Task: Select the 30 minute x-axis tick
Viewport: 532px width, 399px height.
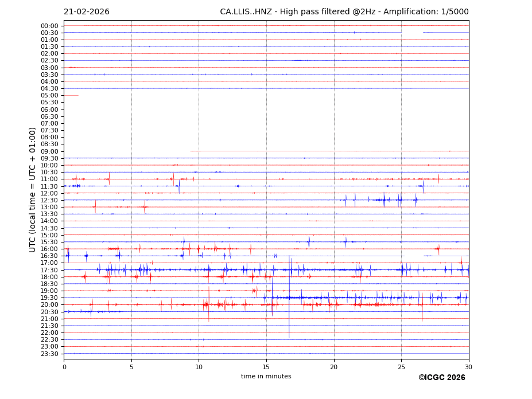Action: (x=468, y=366)
